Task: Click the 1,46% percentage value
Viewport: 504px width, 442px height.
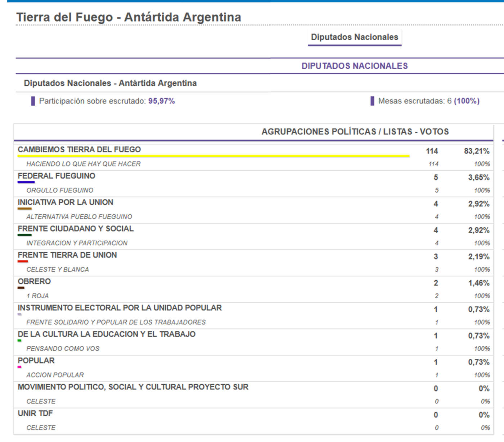Action: pyautogui.click(x=479, y=283)
